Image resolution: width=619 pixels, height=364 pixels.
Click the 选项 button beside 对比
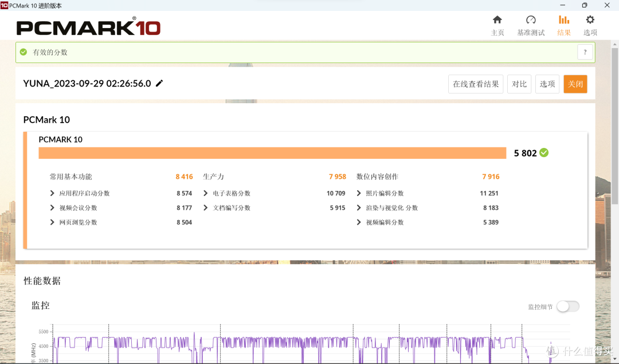point(547,84)
